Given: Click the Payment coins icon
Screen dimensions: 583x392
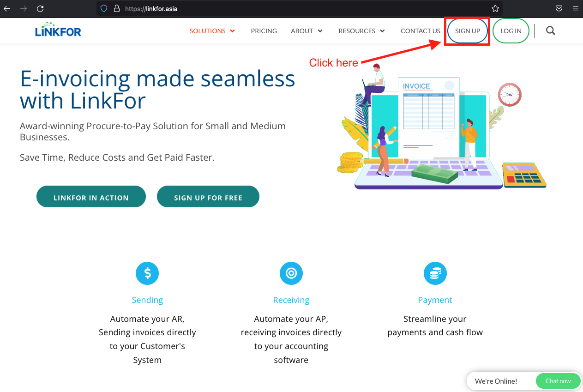Looking at the screenshot, I should 435,273.
